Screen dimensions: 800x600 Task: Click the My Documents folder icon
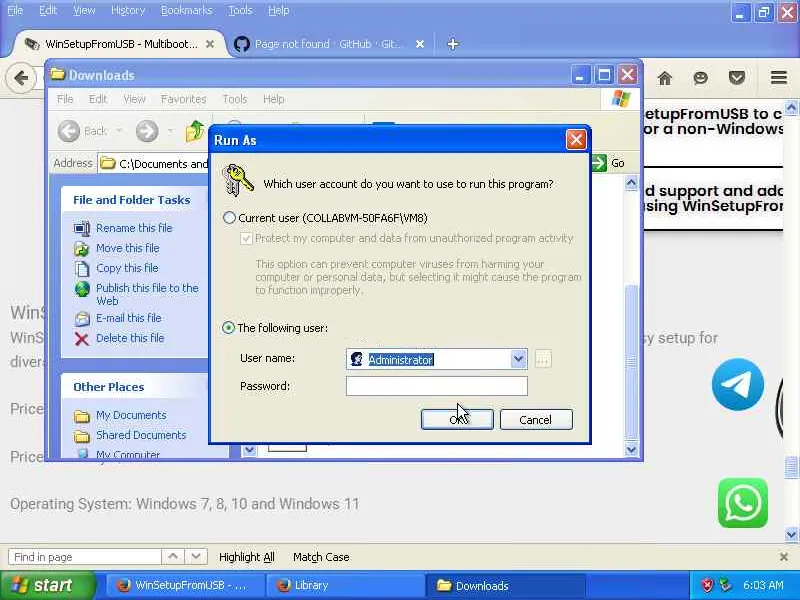(82, 416)
